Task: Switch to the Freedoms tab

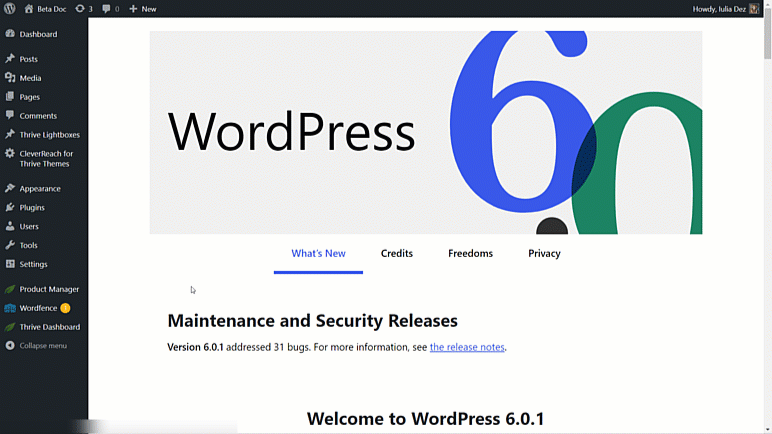Action: pyautogui.click(x=470, y=253)
